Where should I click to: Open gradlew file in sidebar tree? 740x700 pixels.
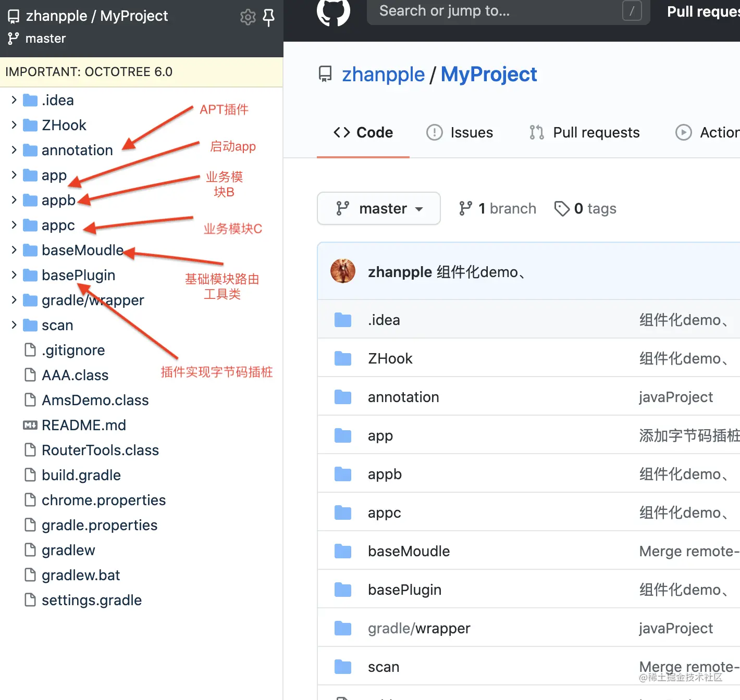68,550
